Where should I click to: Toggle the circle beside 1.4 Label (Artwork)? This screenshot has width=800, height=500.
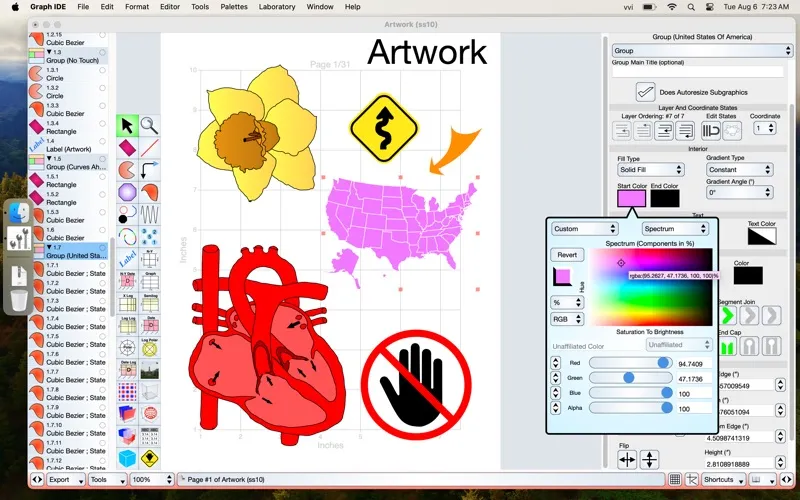coord(102,143)
